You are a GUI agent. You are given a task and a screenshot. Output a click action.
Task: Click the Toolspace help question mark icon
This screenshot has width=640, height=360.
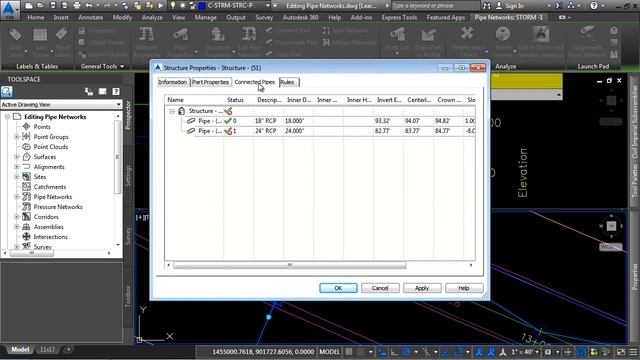[x=116, y=91]
